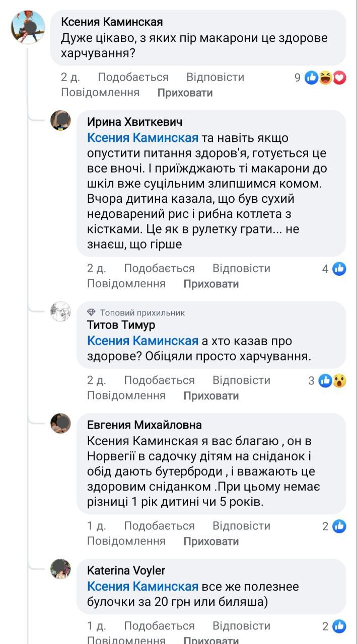Like Ксения Каминская's comment via Подобається
Image resolution: width=357 pixels, height=644 pixels.
point(133,77)
